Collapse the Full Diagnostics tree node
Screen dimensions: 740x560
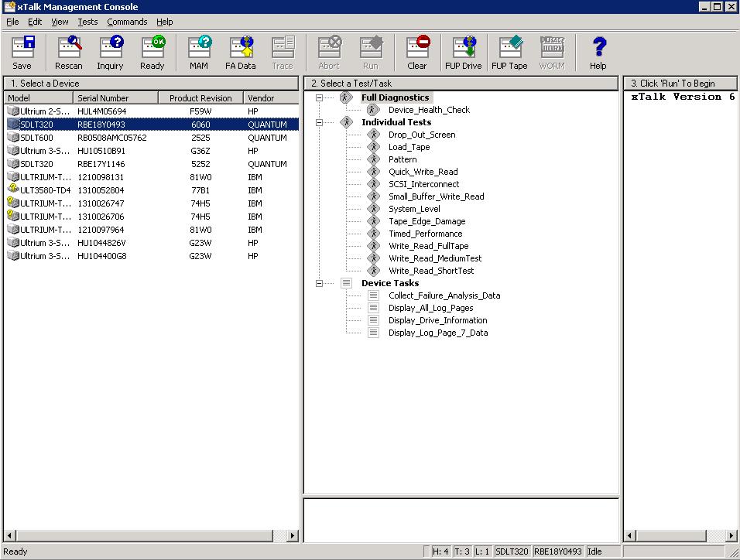click(320, 98)
